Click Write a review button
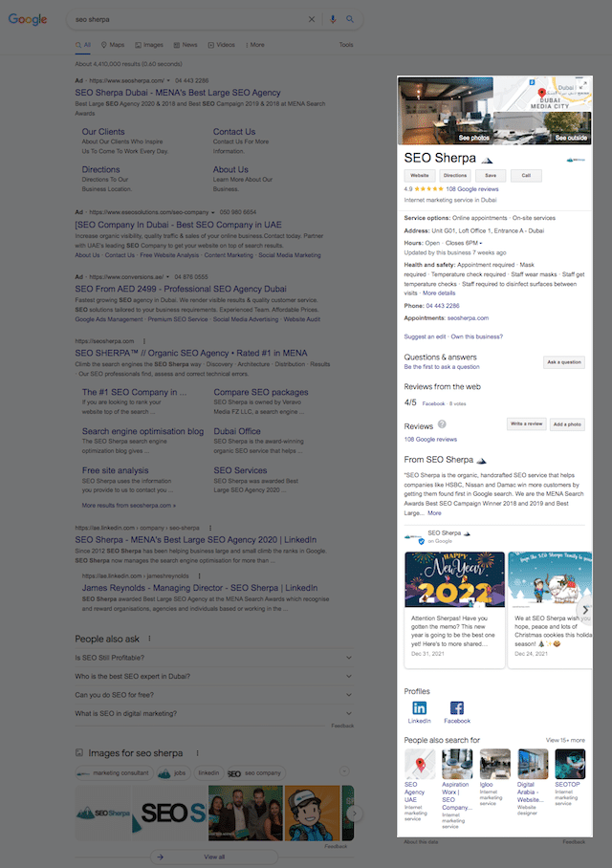 527,424
